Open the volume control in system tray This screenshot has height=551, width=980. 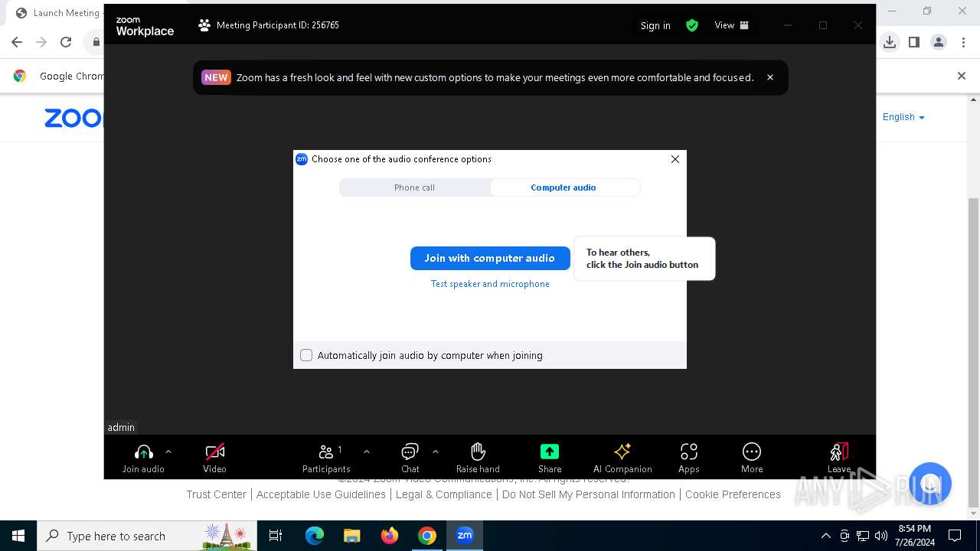pyautogui.click(x=881, y=536)
